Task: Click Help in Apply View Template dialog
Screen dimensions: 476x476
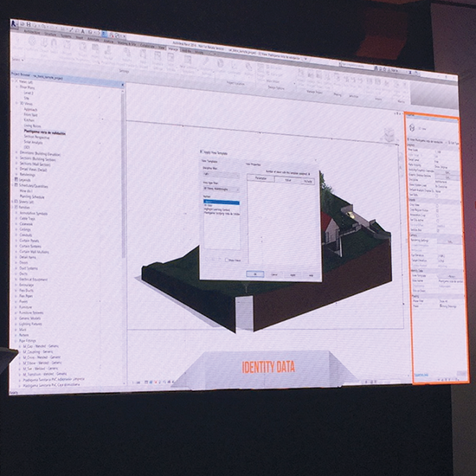Action: 311,275
